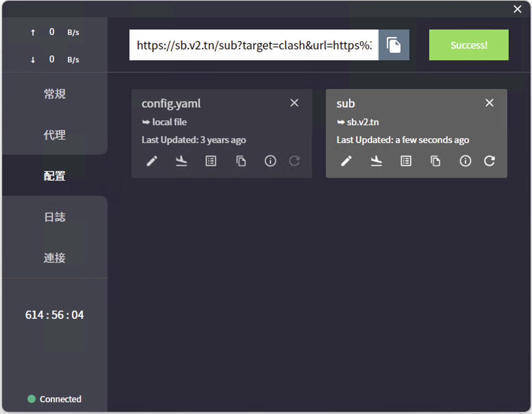Go to the 日誌 (Logs) tab
Screen dimensions: 532x414
click(x=55, y=217)
